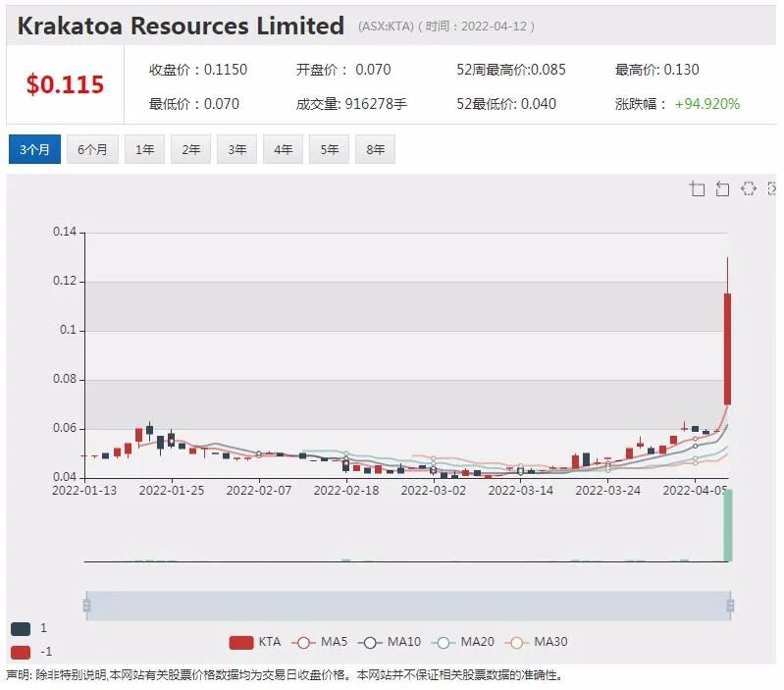
Task: Click the 最低价：0.070 value
Action: coord(194,104)
